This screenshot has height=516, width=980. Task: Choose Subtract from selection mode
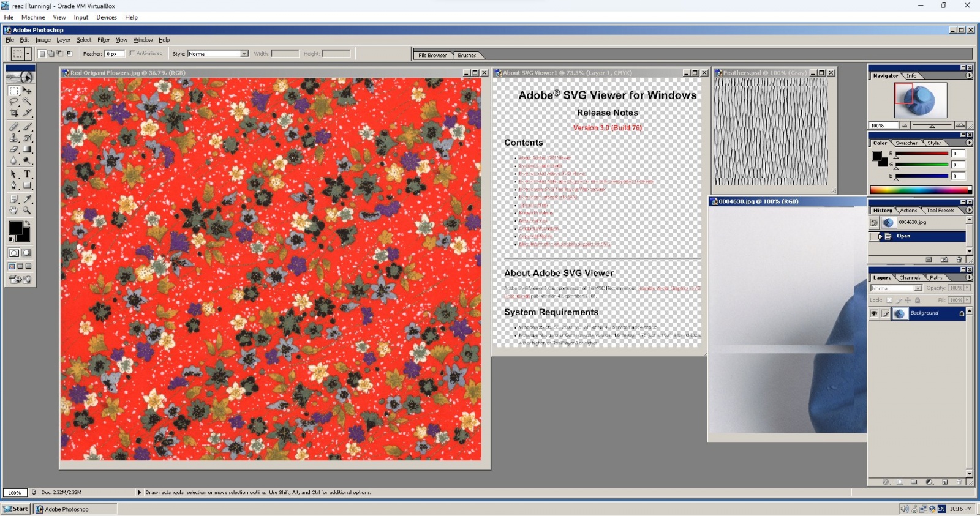(60, 53)
